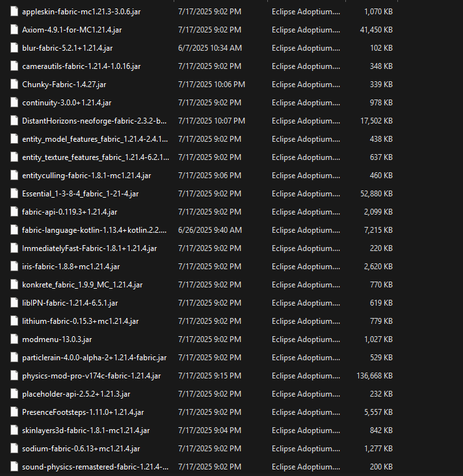463x476 pixels.
Task: Click the 136,668 KB size value
Action: pos(375,376)
